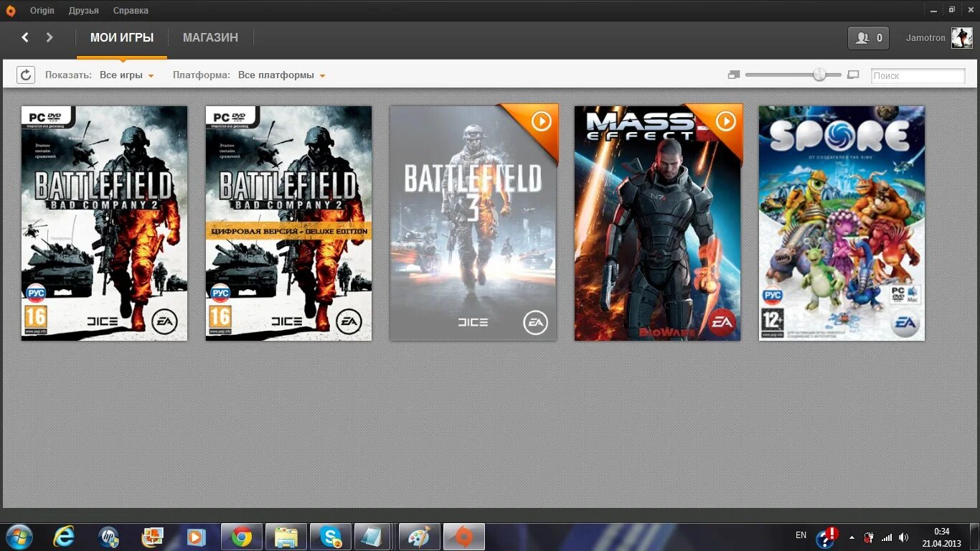Minimize the Origin window
The width and height of the screenshot is (980, 551).
pyautogui.click(x=933, y=9)
